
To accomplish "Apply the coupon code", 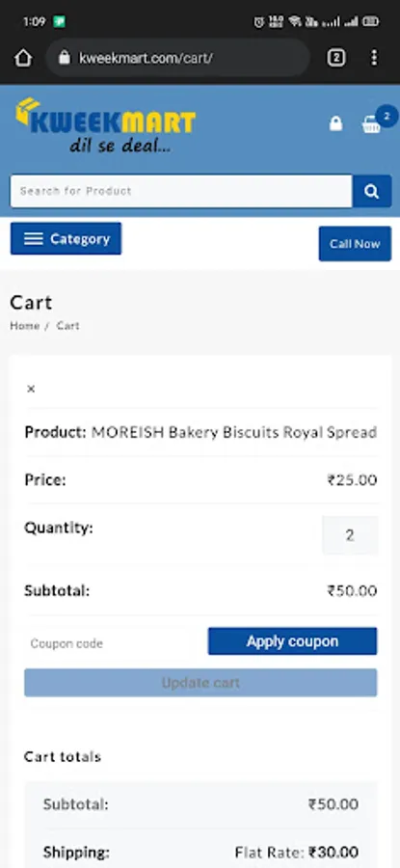I will tap(293, 641).
